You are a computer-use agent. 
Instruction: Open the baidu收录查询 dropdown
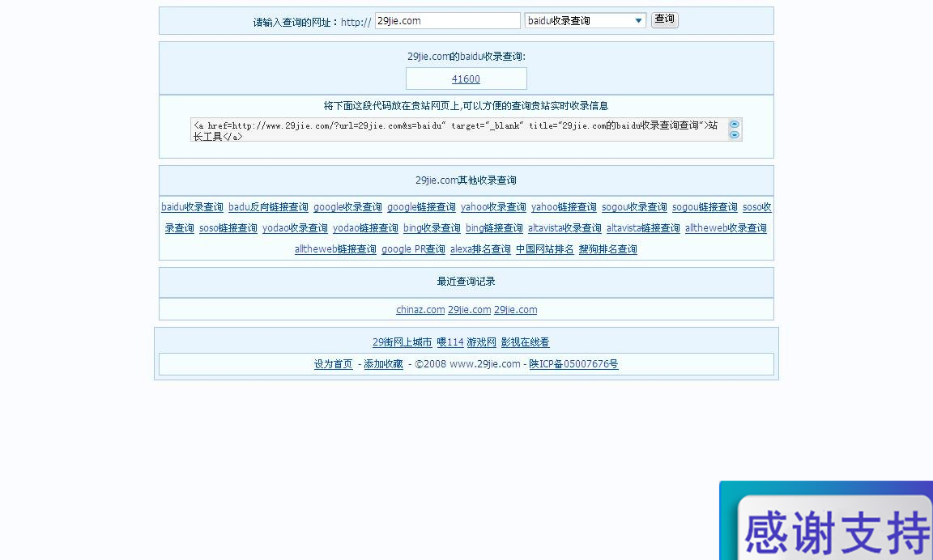[x=585, y=21]
